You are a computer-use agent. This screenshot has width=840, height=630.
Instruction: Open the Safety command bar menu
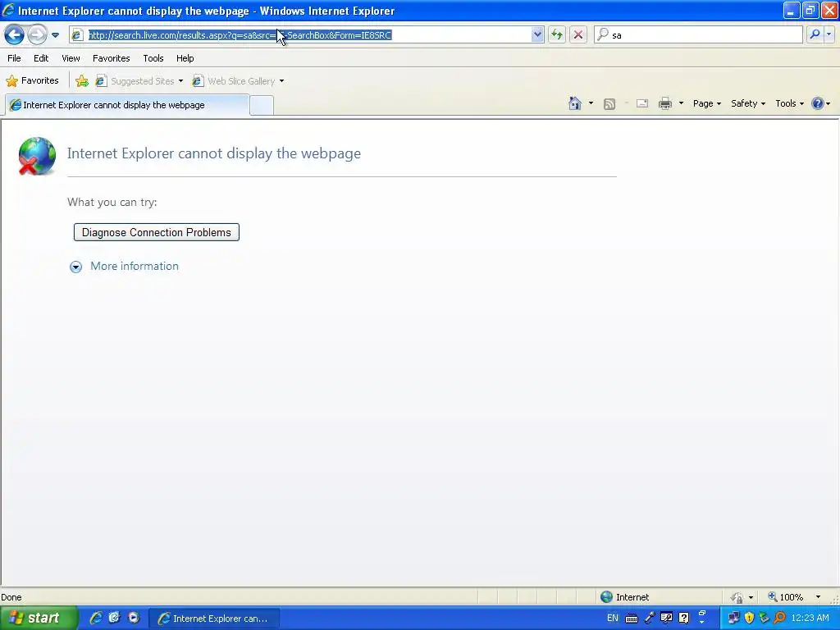point(748,103)
